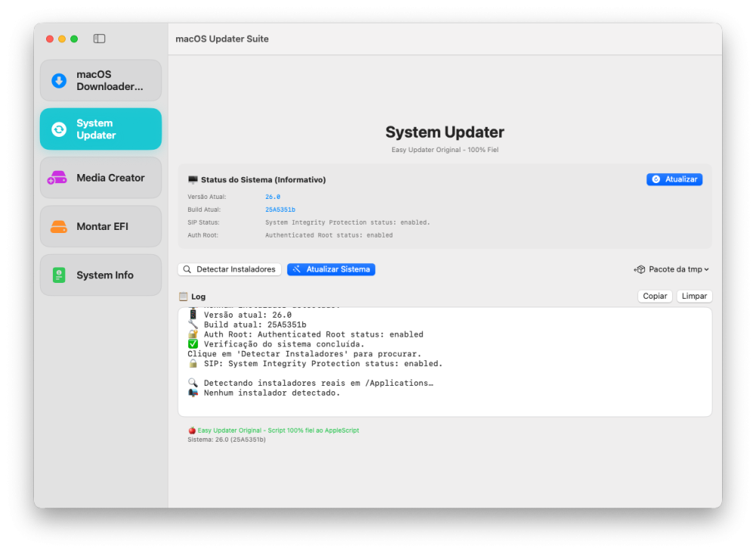Click the Montar EFI orange drive icon
The image size is (756, 553).
coord(59,227)
